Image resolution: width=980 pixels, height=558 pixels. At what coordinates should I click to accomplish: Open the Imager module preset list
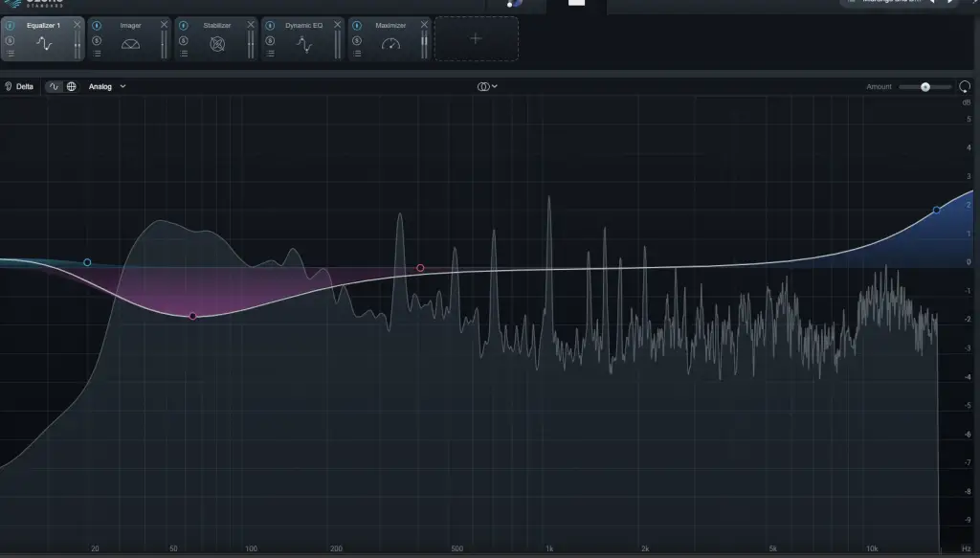coord(97,54)
